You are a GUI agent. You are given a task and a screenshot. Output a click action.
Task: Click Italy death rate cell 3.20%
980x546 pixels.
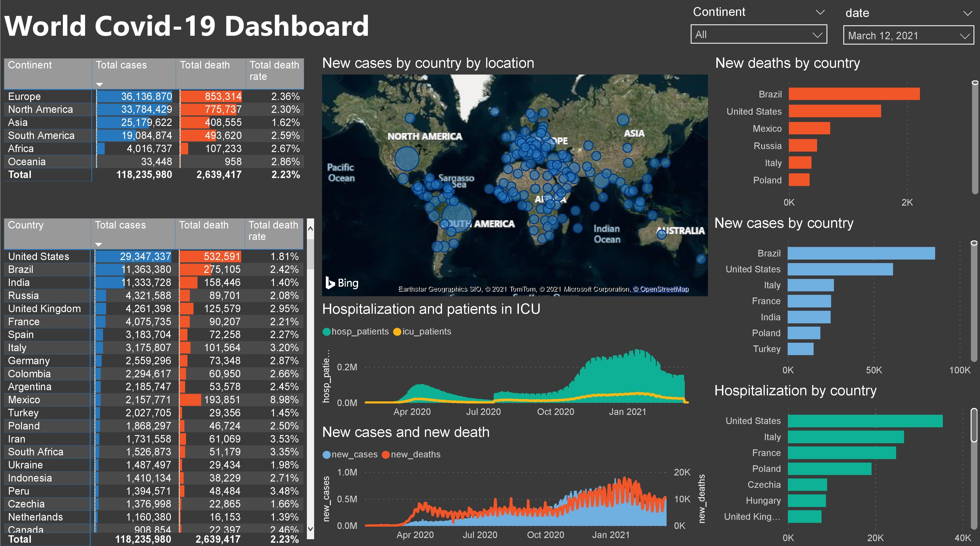point(284,348)
